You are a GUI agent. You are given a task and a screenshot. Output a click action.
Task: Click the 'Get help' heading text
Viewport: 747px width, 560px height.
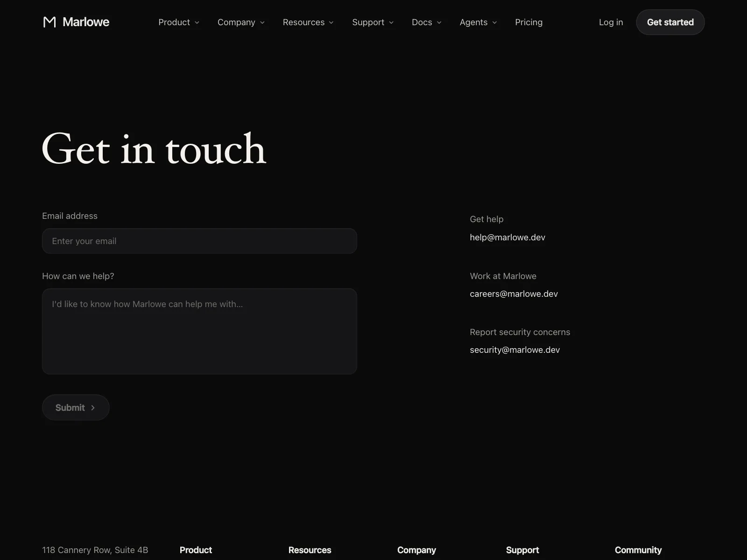pos(486,219)
